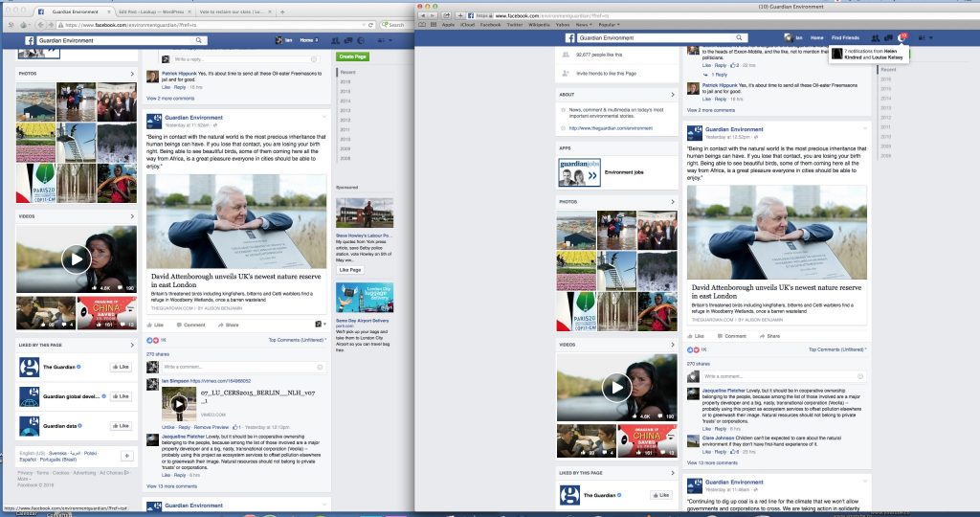Open the Popular bookmarks dropdown in Safari
Image resolution: width=980 pixels, height=517 pixels.
click(x=609, y=25)
